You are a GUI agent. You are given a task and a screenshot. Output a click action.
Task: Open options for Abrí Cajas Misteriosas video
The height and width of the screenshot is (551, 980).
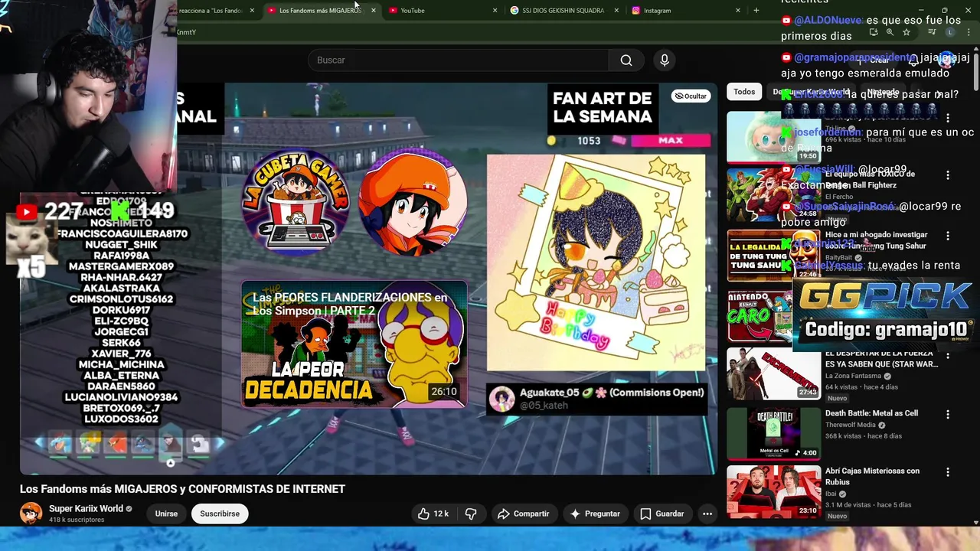point(948,473)
